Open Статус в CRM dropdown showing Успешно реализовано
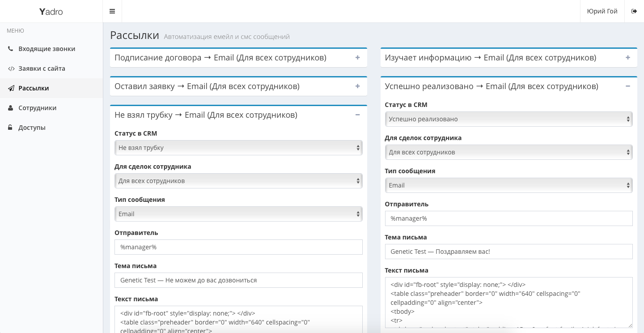Screen dimensions: 644x333 (x=508, y=119)
